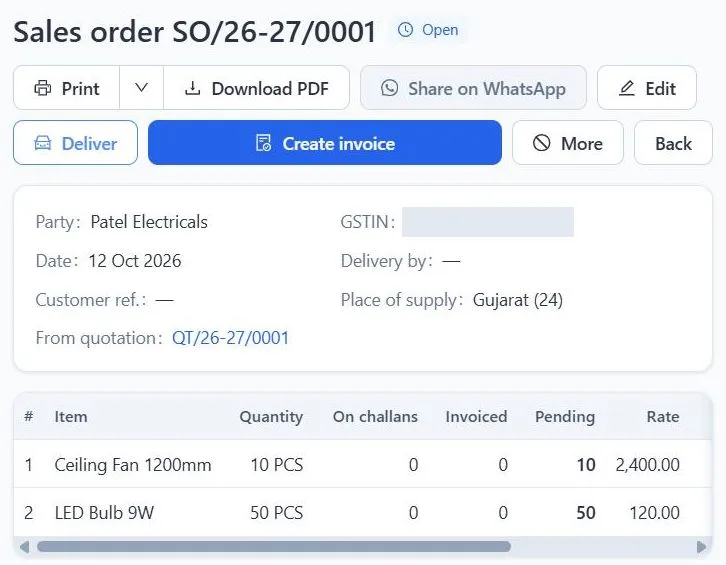Viewport: 726px width, 565px height.
Task: Click the Rate column header
Action: 663,416
